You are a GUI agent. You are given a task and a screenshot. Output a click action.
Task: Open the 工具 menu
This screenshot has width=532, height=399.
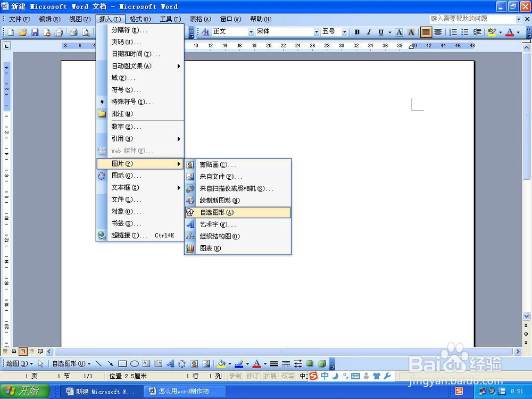click(x=170, y=19)
